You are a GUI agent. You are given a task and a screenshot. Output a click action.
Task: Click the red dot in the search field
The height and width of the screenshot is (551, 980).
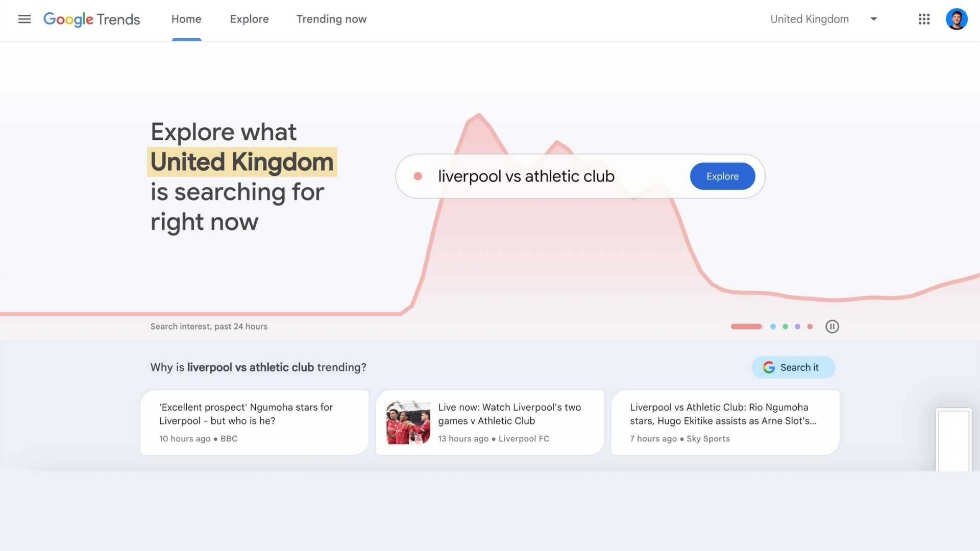[419, 176]
